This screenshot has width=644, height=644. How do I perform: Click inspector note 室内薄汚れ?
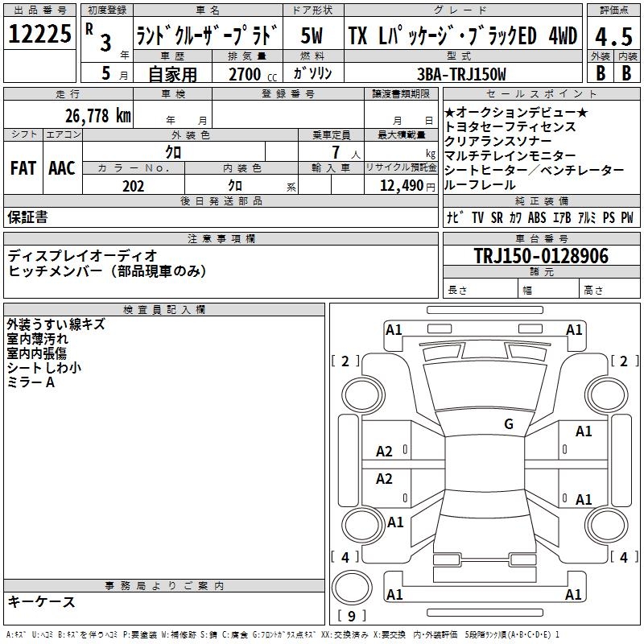coord(37,339)
